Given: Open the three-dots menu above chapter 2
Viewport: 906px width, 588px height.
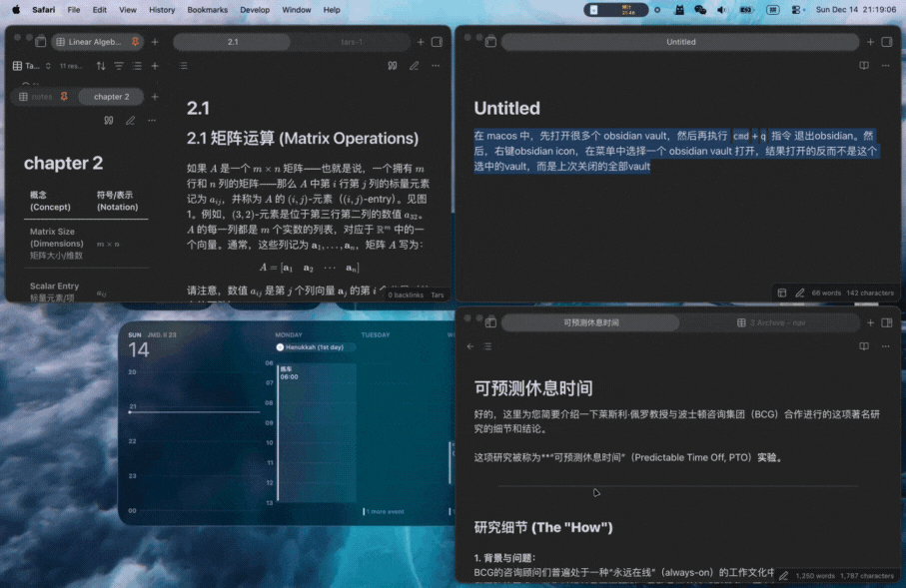Looking at the screenshot, I should click(152, 121).
